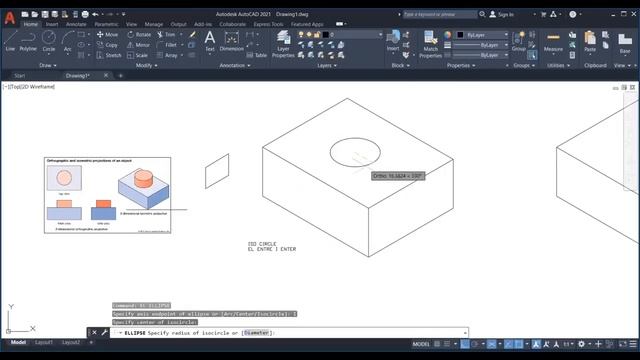
Task: Open Layer Properties manager
Action: tap(283, 44)
